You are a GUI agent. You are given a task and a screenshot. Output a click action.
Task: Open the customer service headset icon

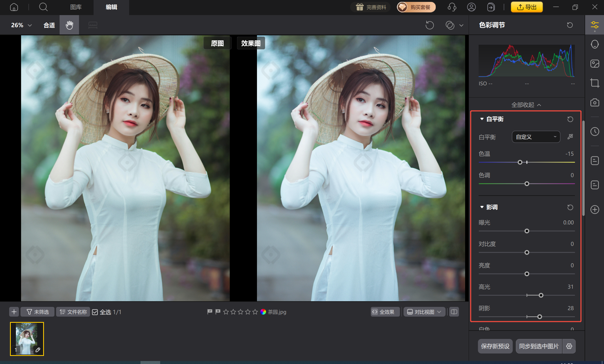click(452, 7)
